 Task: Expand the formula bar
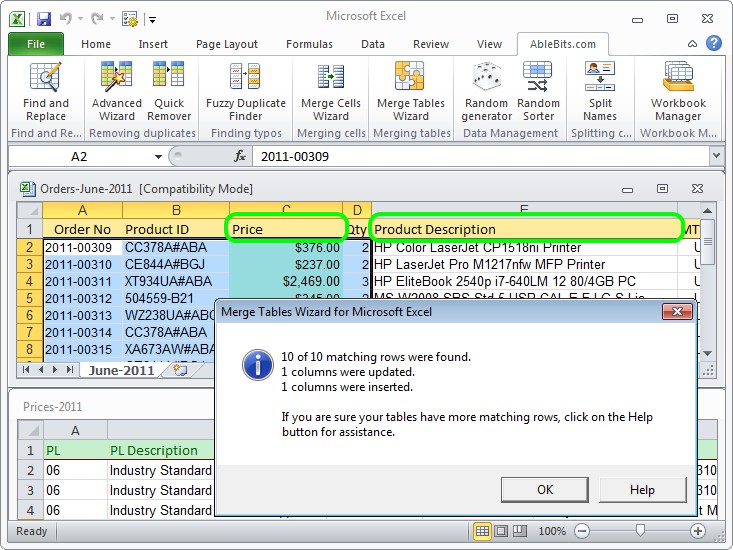pos(716,156)
